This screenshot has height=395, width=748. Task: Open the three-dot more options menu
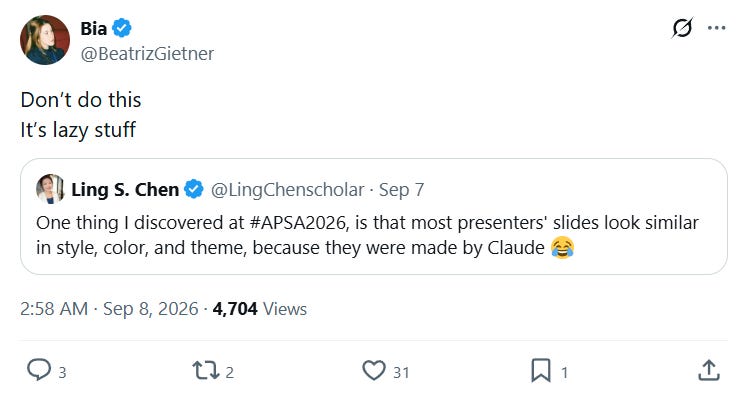(x=717, y=28)
